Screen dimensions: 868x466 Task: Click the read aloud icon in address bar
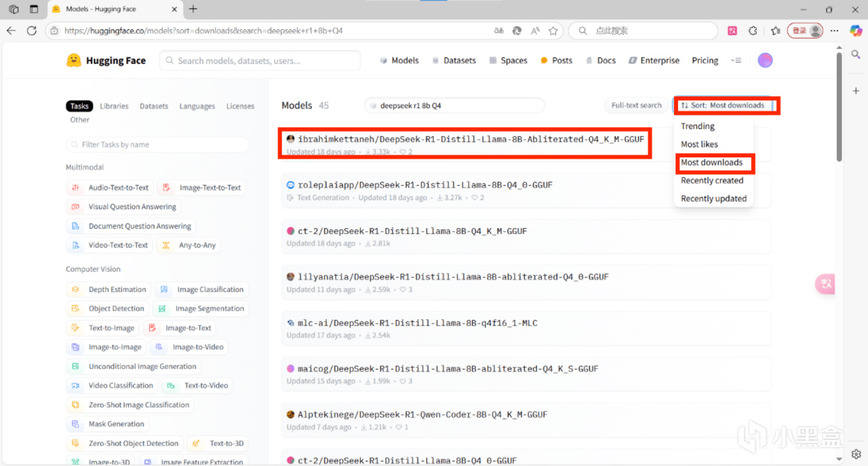pyautogui.click(x=535, y=31)
